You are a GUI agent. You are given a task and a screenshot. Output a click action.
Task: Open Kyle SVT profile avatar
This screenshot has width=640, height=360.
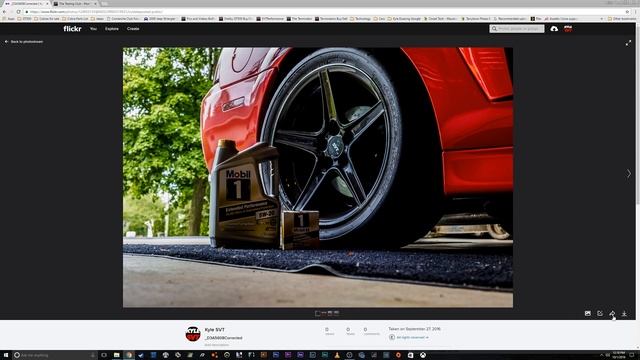coord(193,334)
